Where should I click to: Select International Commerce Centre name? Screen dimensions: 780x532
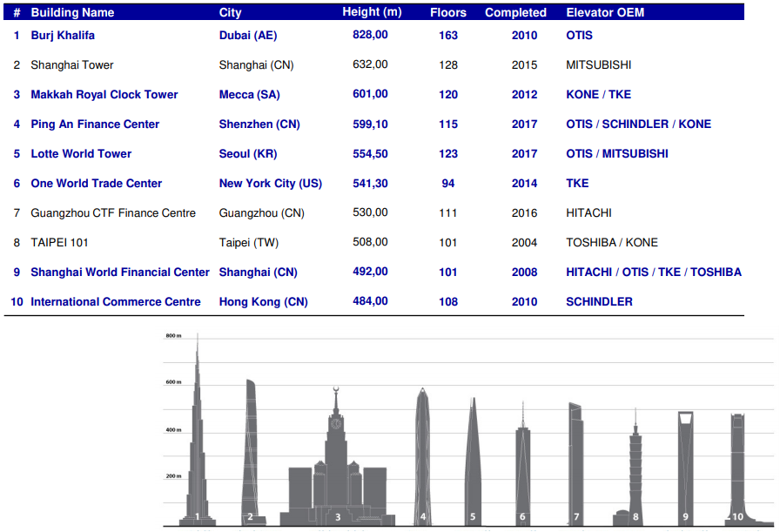click(x=116, y=302)
